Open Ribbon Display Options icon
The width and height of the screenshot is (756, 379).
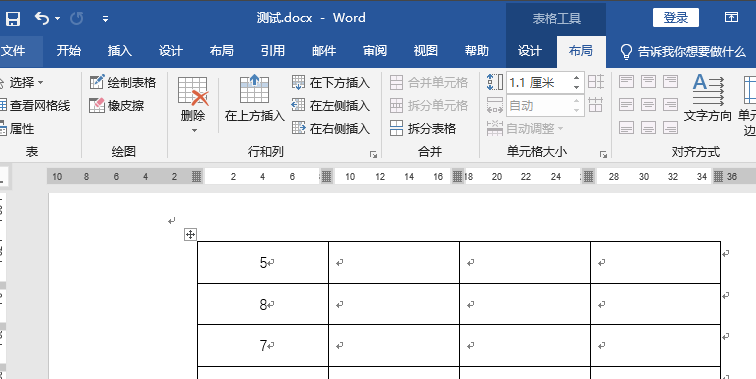731,18
